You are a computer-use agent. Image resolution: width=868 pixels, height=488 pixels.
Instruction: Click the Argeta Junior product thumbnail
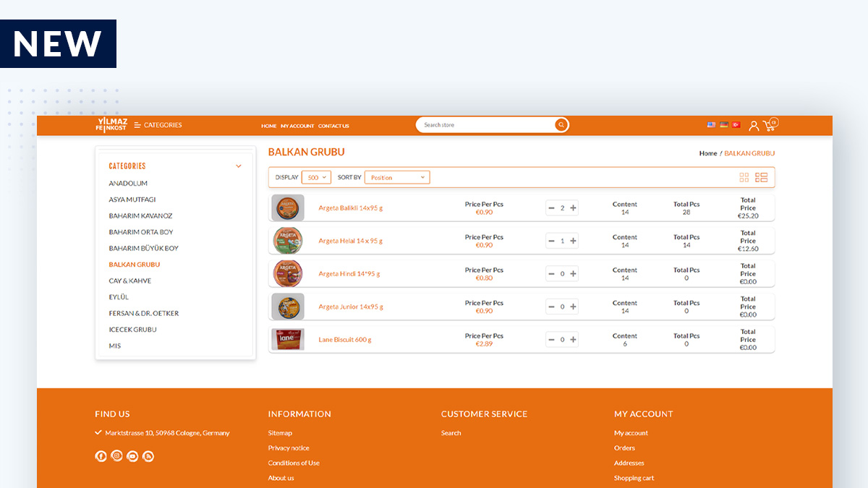(288, 307)
